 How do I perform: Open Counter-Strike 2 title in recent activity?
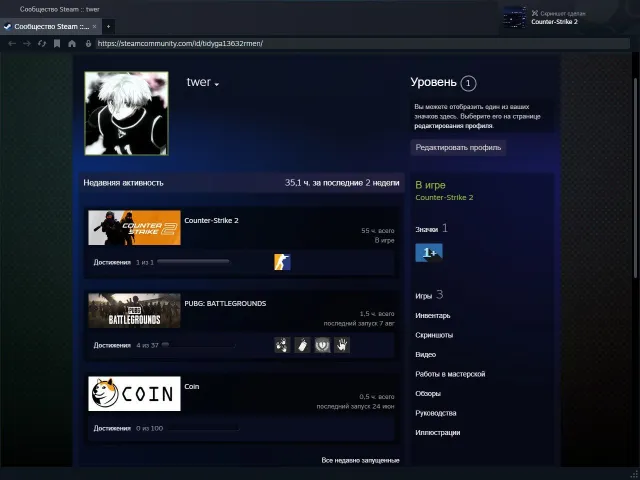211,220
